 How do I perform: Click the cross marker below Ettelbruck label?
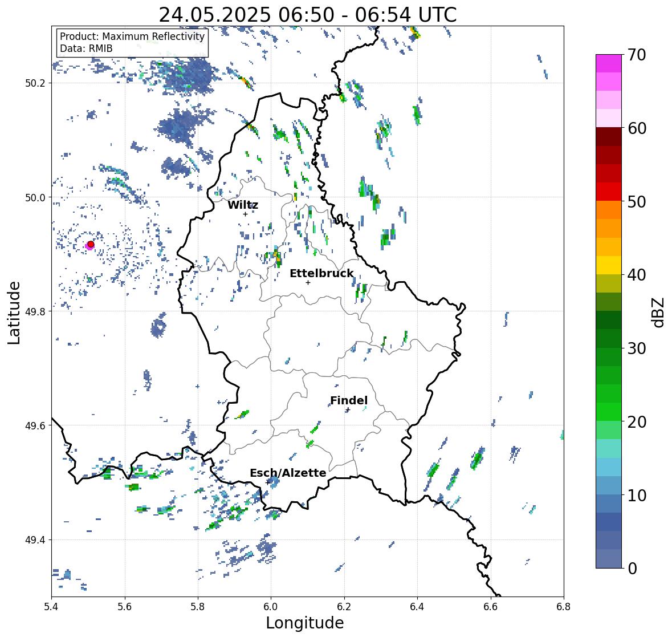coord(308,282)
